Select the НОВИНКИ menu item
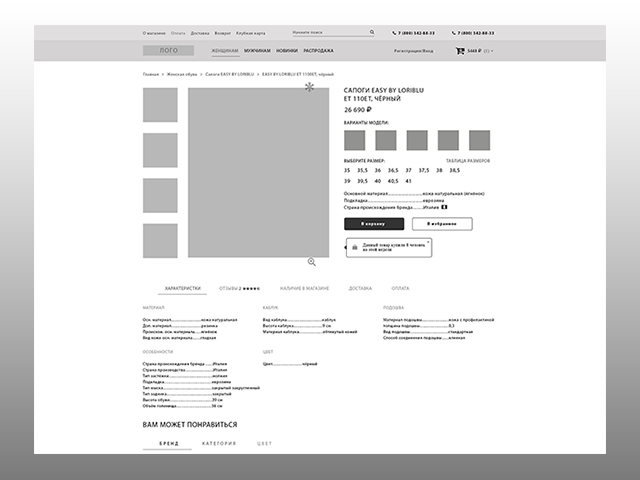Image resolution: width=640 pixels, height=480 pixels. click(287, 51)
